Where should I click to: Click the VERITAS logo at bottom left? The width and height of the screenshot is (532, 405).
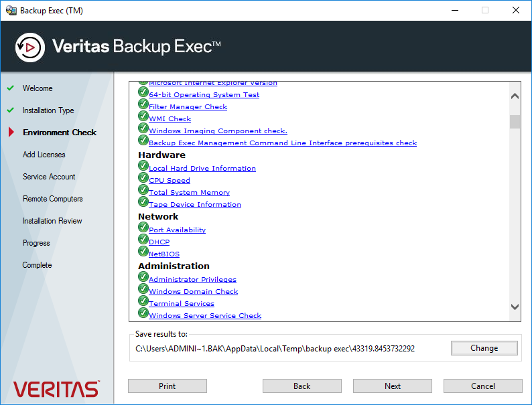coord(56,389)
